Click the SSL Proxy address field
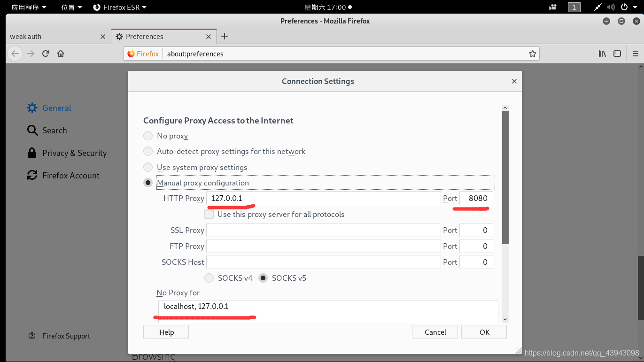 324,230
